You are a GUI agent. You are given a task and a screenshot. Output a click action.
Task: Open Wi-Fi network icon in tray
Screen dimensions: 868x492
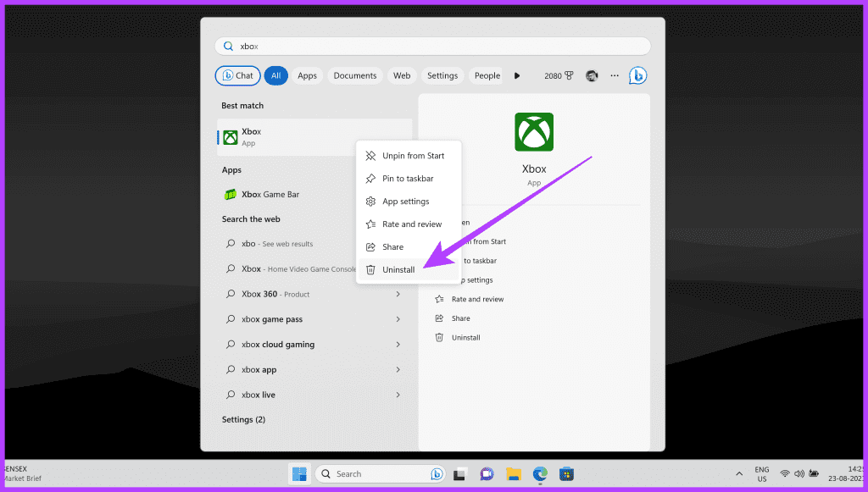785,473
